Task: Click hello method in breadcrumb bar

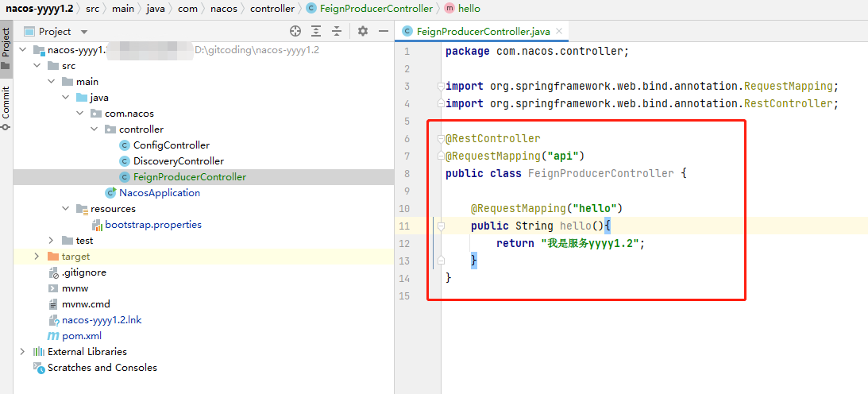Action: 469,9
